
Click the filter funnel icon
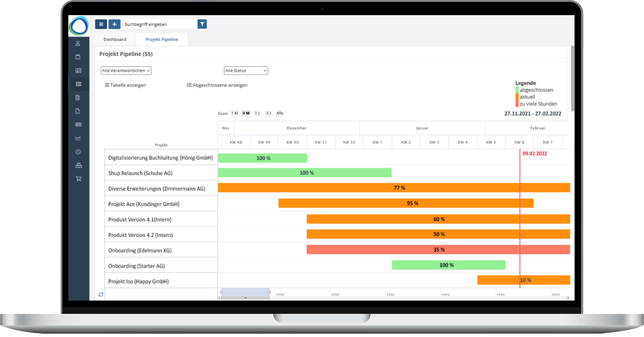pyautogui.click(x=202, y=24)
